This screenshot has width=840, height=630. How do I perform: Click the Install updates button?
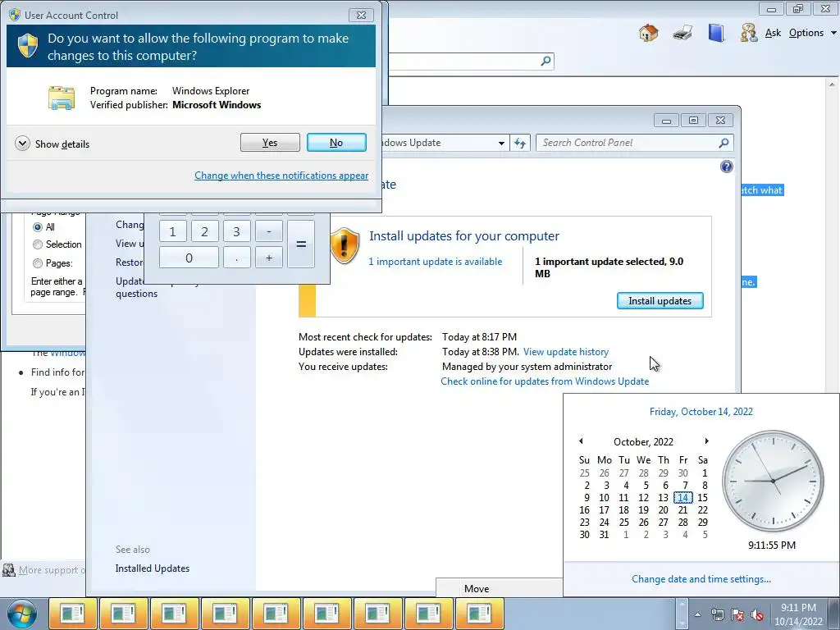660,300
